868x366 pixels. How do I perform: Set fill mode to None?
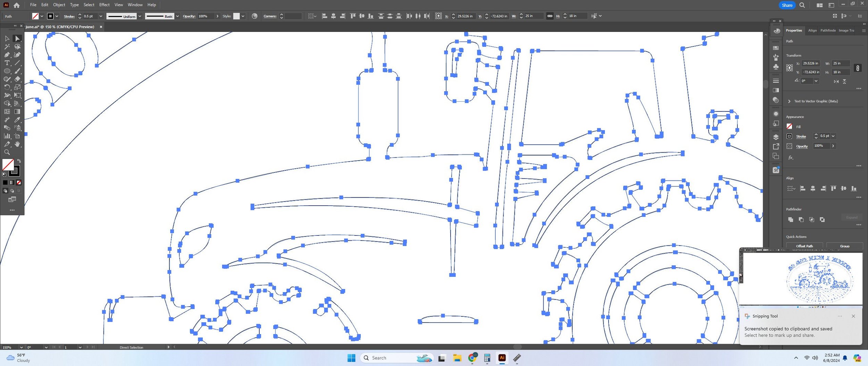19,182
